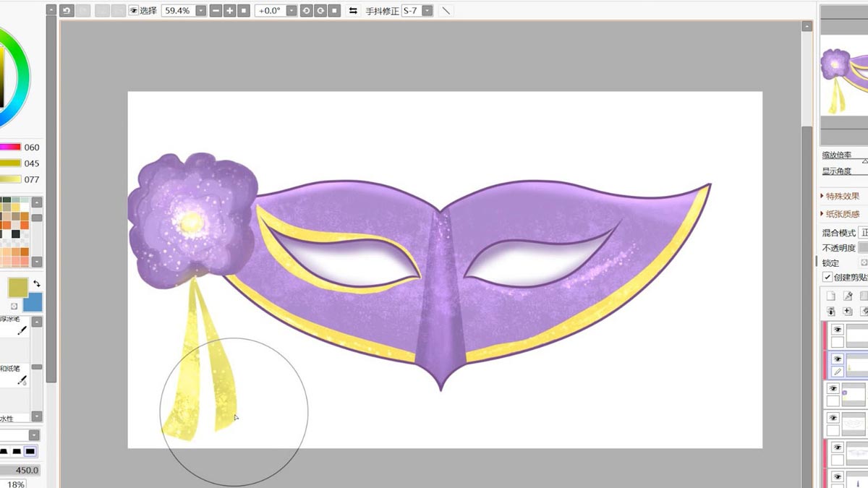This screenshot has width=868, height=488.
Task: Click the left panel collapse arrow at top
Action: pos(51,10)
